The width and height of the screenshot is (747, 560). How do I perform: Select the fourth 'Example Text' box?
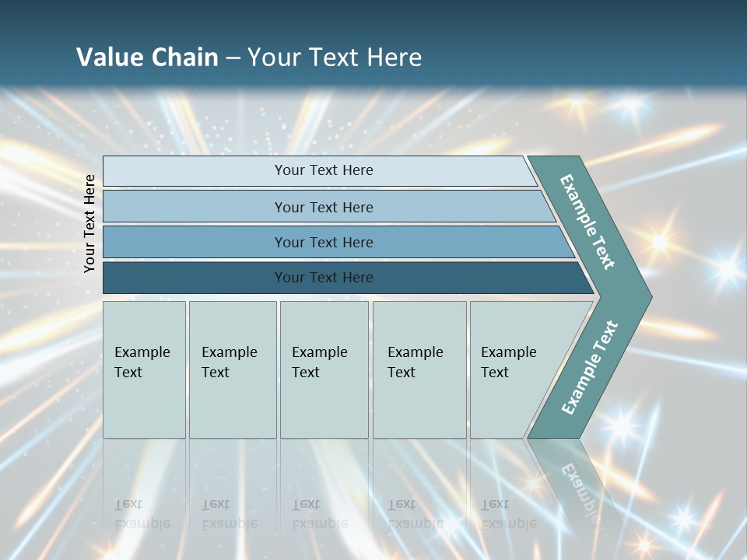click(x=419, y=369)
